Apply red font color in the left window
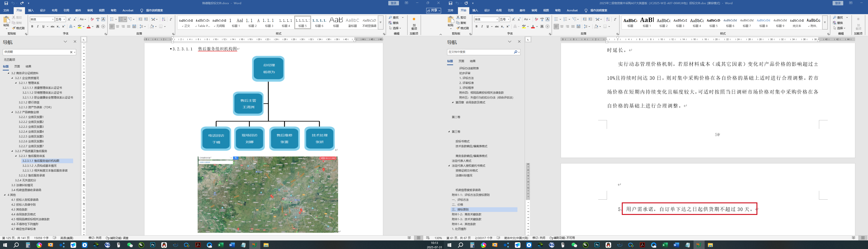The height and width of the screenshot is (249, 868). (x=88, y=26)
